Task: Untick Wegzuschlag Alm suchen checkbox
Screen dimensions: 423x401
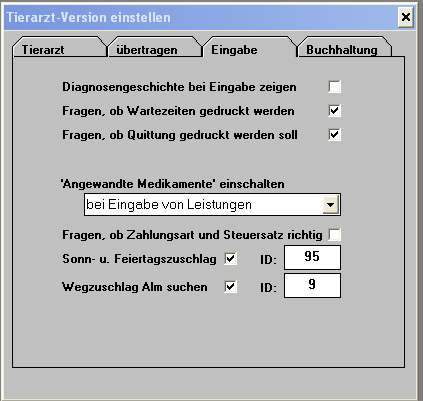Action: pos(231,286)
